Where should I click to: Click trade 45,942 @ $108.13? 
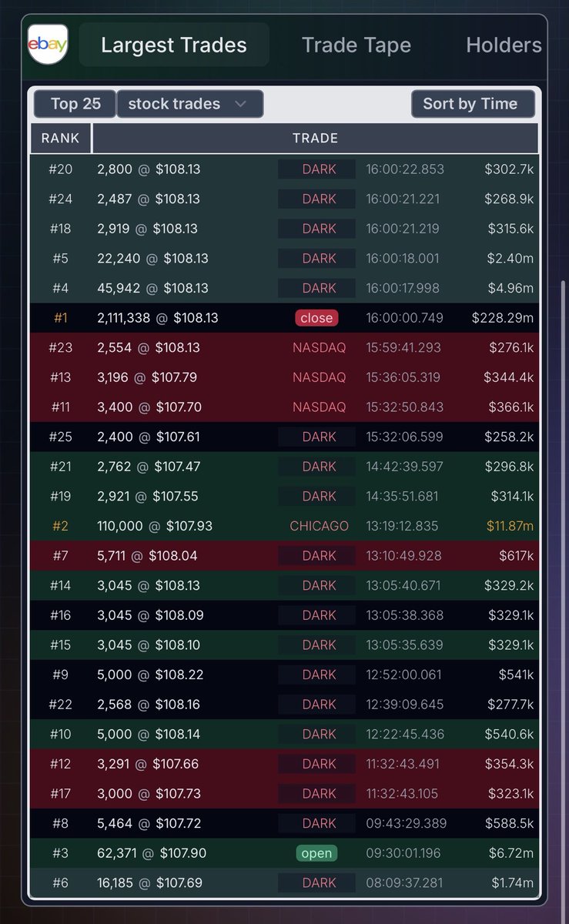[152, 288]
